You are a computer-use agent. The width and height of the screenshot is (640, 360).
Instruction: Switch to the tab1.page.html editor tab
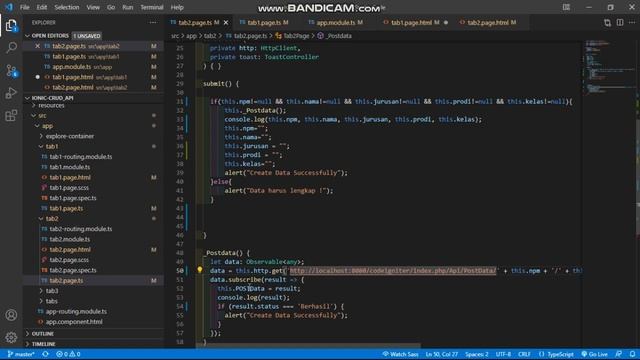(415, 23)
